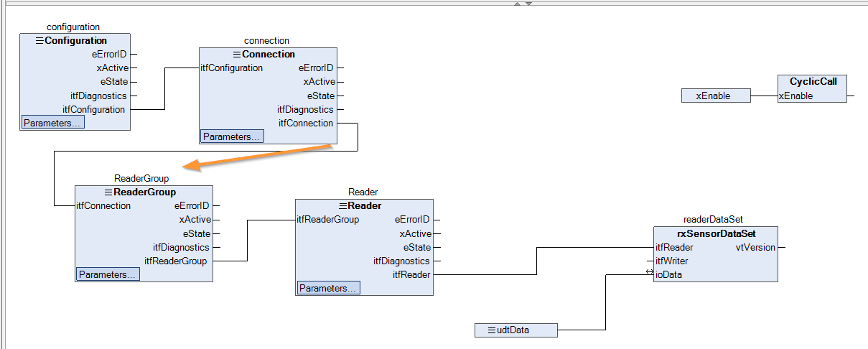Select itfReaderGroup output on ReaderGroup block
Screen dimensions: 868x349
point(176,261)
